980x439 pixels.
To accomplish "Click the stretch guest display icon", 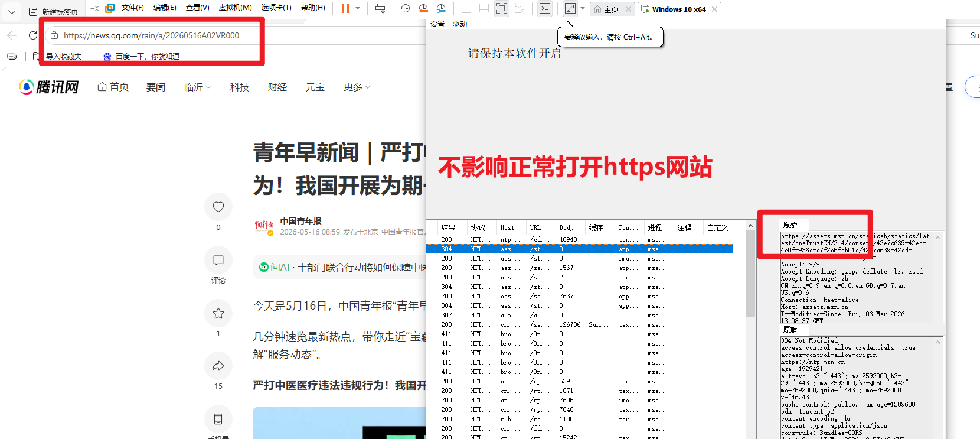I will tap(570, 8).
